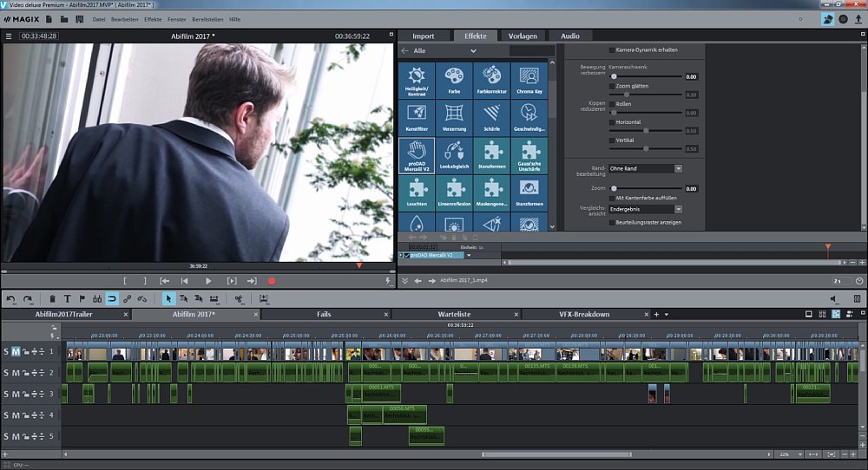This screenshot has height=470, width=868.
Task: Click the razor cut tool in toolbar
Action: [239, 298]
